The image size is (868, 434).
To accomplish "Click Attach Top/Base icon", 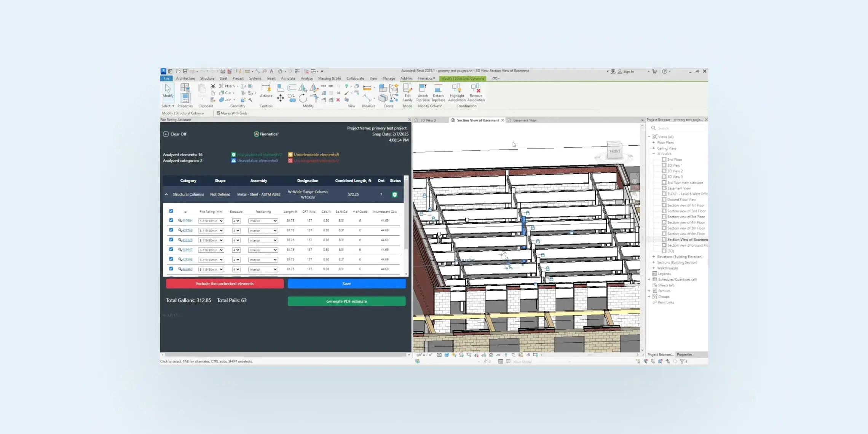I will point(423,89).
